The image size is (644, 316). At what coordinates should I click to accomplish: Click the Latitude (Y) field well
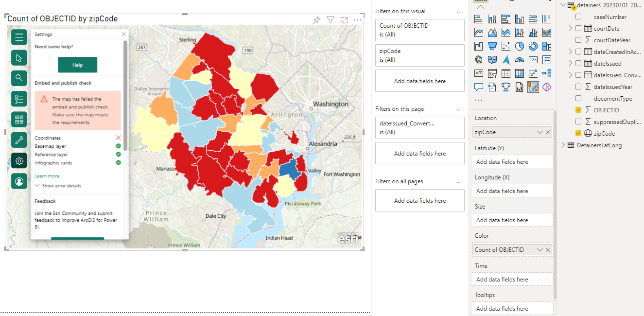512,162
